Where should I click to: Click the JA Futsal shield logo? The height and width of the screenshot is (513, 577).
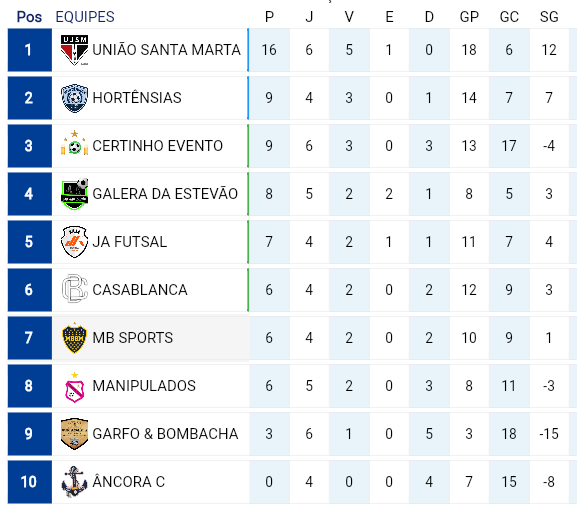(x=74, y=242)
